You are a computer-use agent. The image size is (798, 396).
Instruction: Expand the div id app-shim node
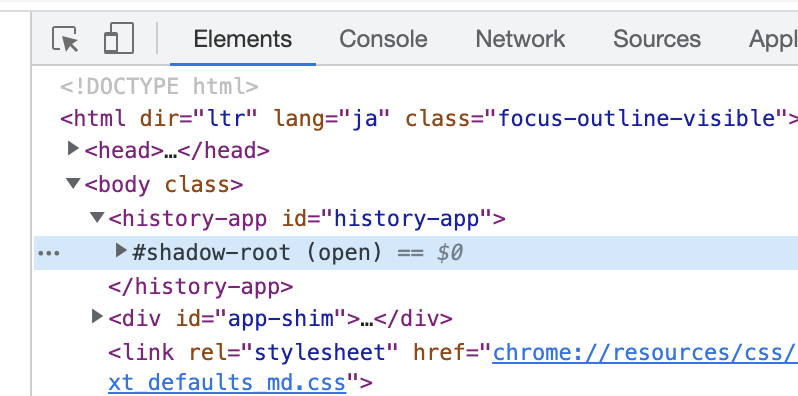pyautogui.click(x=97, y=317)
